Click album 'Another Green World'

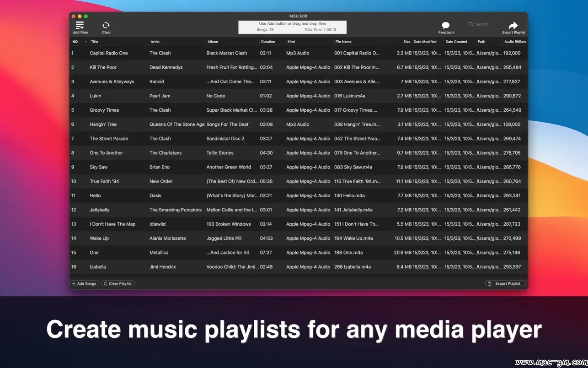(229, 167)
